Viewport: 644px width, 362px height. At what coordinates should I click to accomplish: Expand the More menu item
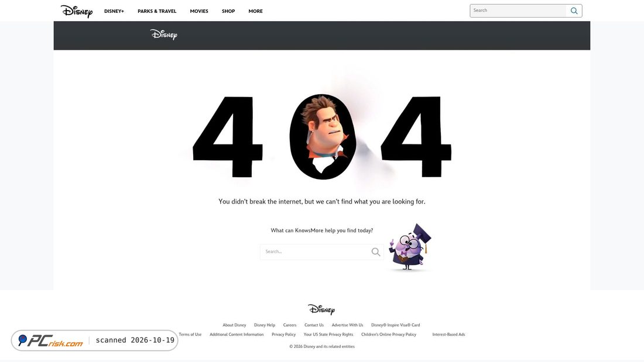coord(255,11)
